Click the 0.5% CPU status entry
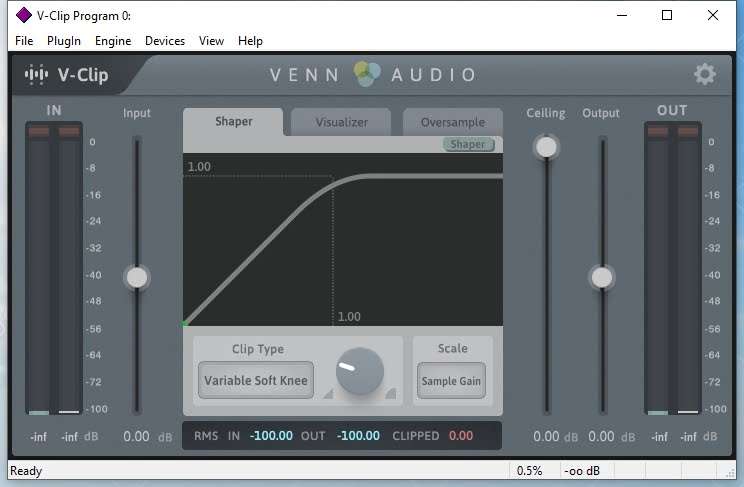744x487 pixels. tap(530, 471)
